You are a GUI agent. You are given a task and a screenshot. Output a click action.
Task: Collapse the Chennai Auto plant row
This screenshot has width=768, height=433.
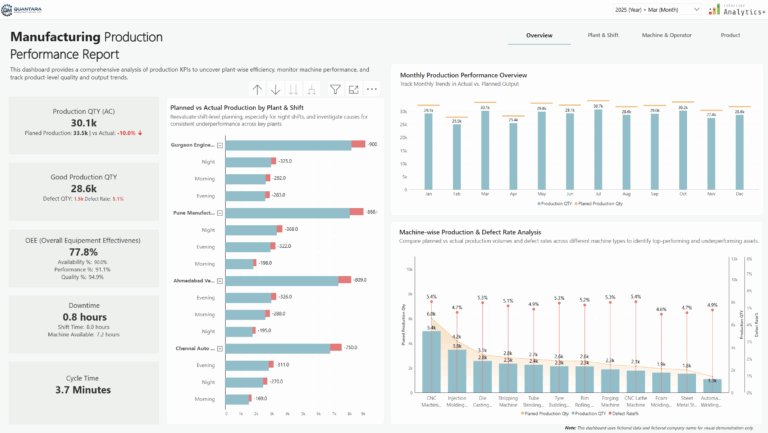[x=220, y=349]
